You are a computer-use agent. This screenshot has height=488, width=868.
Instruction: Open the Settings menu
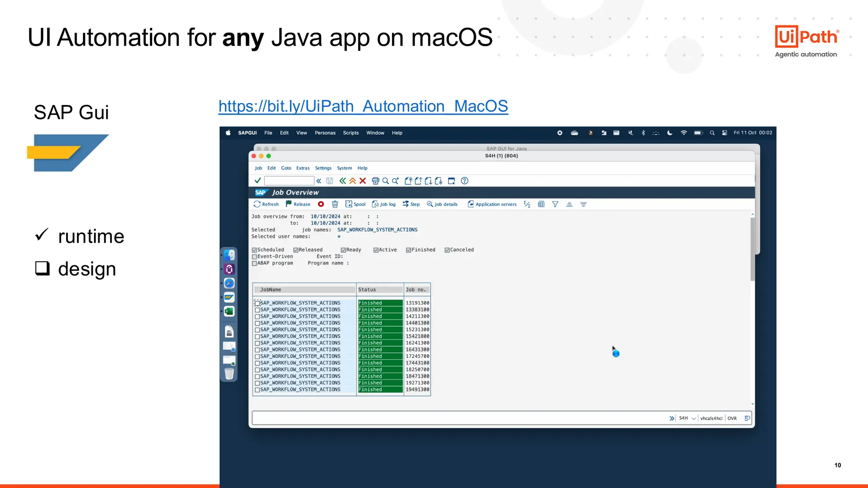323,168
